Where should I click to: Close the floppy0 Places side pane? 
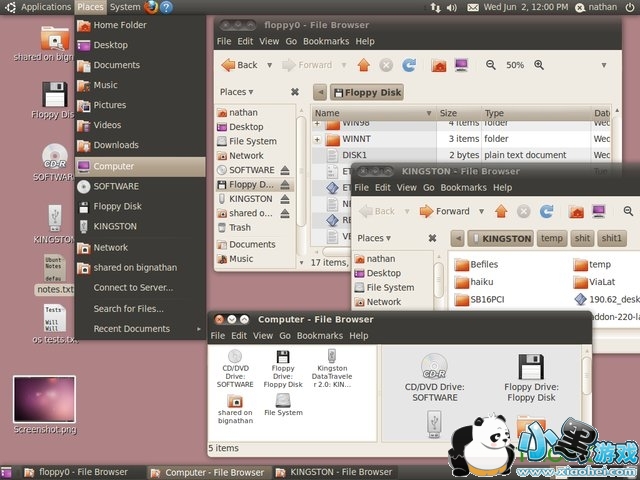294,92
